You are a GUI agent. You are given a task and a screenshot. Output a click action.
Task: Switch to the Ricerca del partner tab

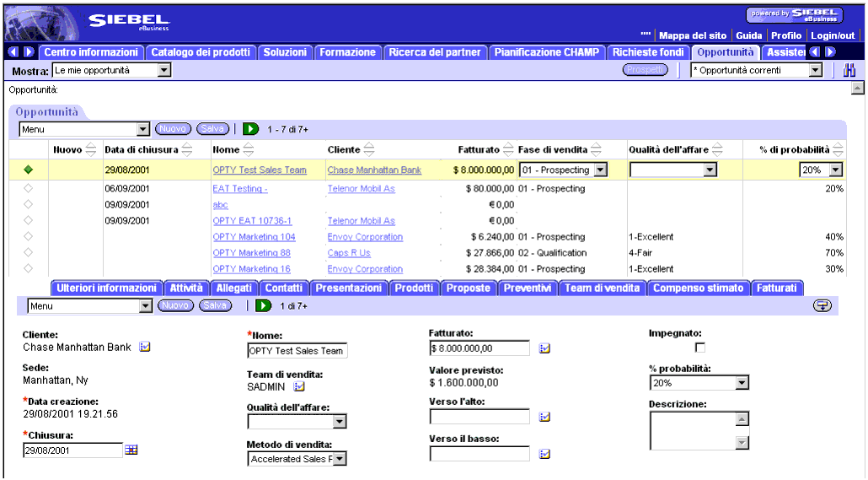(x=435, y=52)
